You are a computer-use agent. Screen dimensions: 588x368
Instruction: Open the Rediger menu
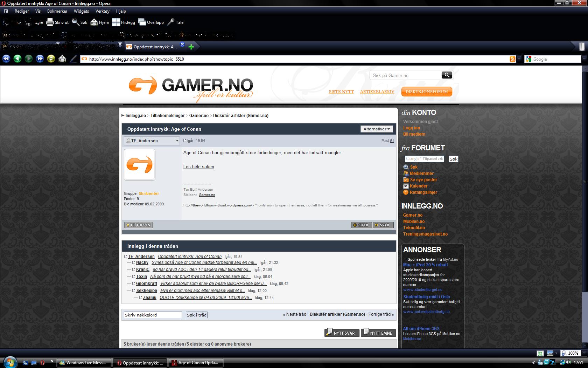click(22, 11)
